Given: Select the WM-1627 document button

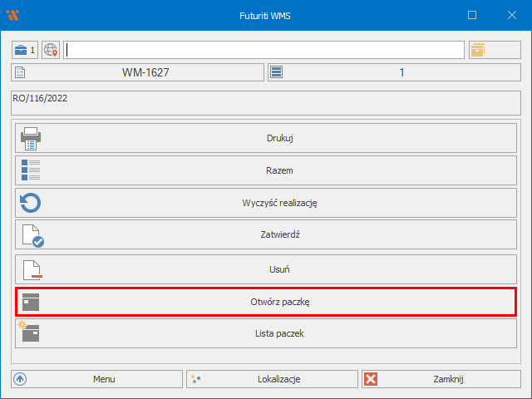Looking at the screenshot, I should pyautogui.click(x=138, y=72).
